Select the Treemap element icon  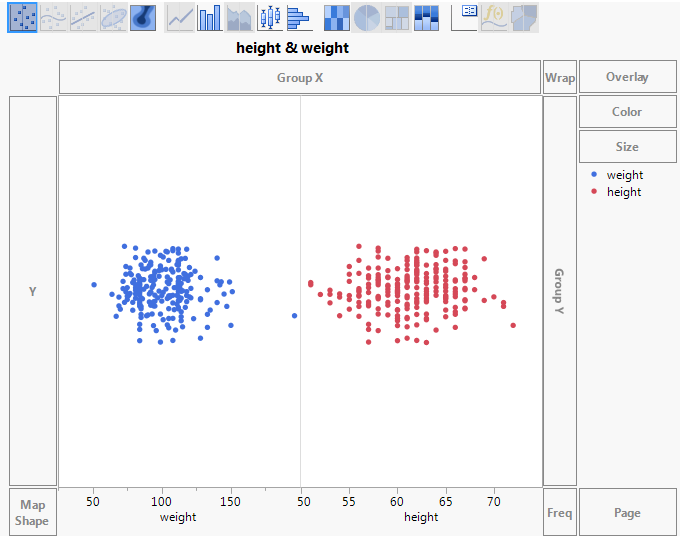[x=397, y=17]
